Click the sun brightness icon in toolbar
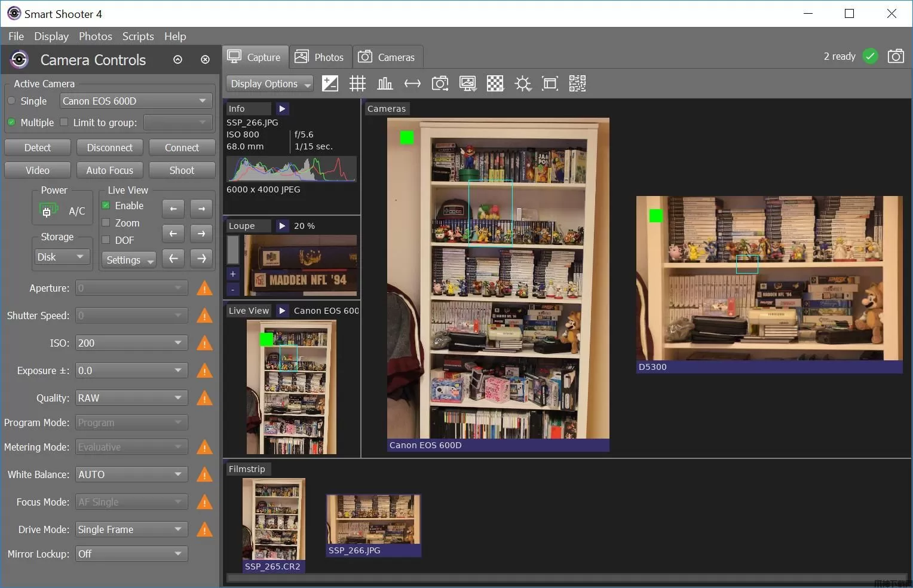This screenshot has height=588, width=913. tap(523, 84)
